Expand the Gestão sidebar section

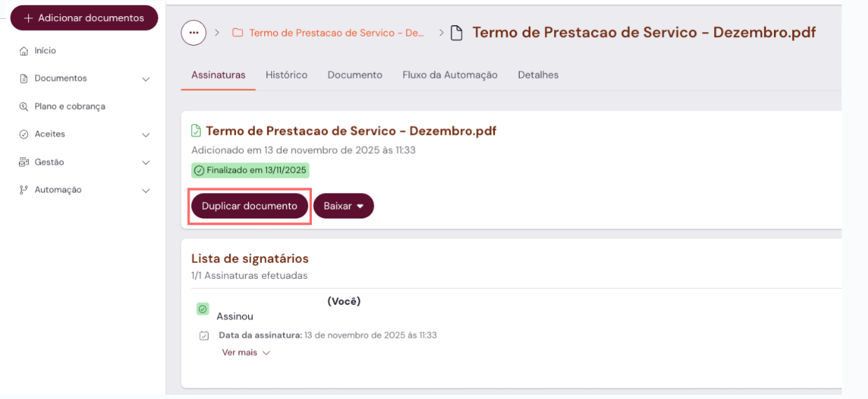146,163
